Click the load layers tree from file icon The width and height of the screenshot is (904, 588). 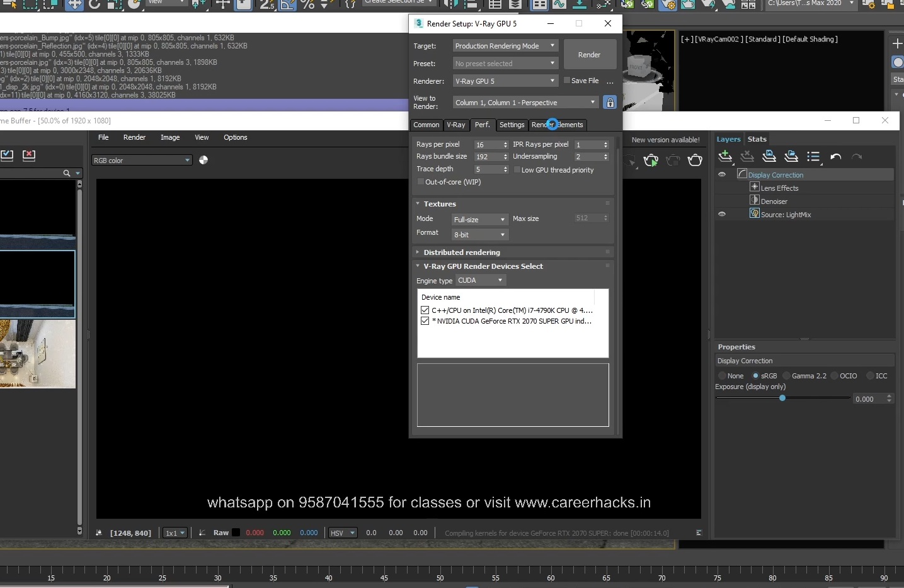point(791,156)
